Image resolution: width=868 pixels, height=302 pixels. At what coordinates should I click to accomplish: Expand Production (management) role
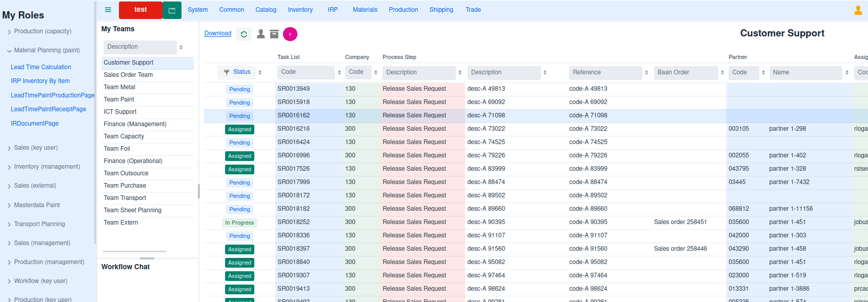point(9,263)
